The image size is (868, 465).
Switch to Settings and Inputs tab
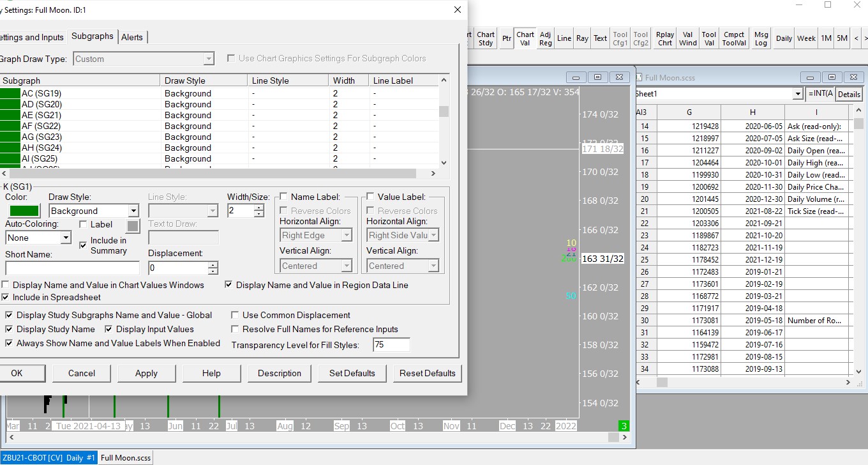(32, 37)
